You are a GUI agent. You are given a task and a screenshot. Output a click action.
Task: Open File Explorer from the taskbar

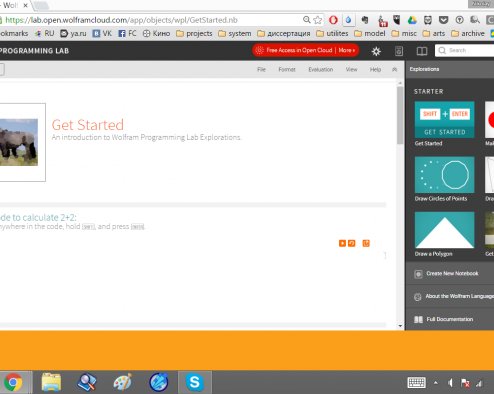51,382
